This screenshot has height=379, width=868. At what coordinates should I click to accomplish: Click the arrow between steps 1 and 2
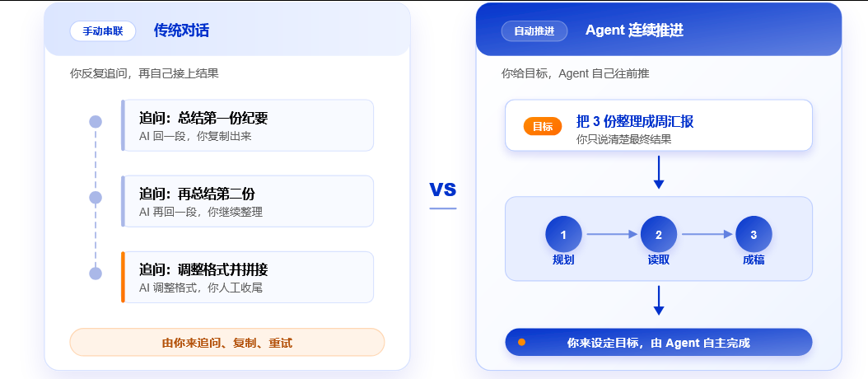[612, 234]
